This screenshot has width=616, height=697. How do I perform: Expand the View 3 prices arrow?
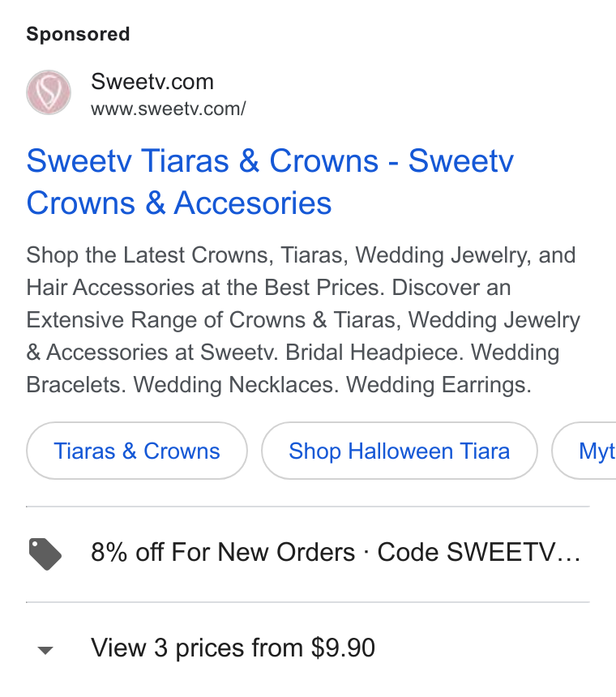click(x=45, y=650)
